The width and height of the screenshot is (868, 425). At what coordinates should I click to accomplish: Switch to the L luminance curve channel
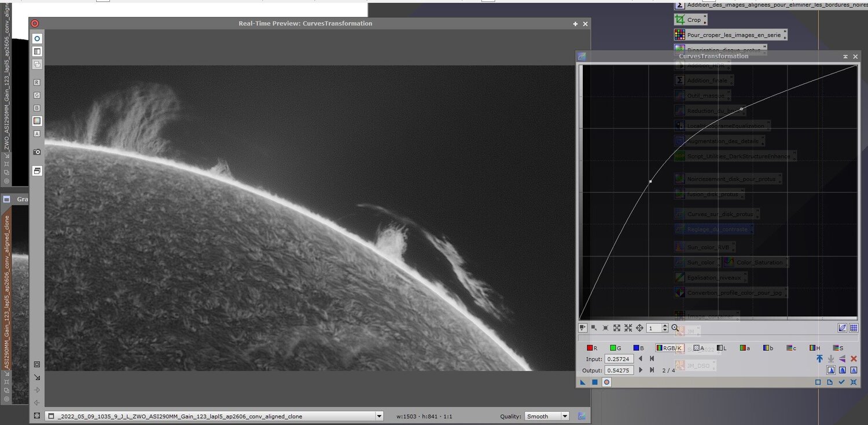pyautogui.click(x=721, y=348)
